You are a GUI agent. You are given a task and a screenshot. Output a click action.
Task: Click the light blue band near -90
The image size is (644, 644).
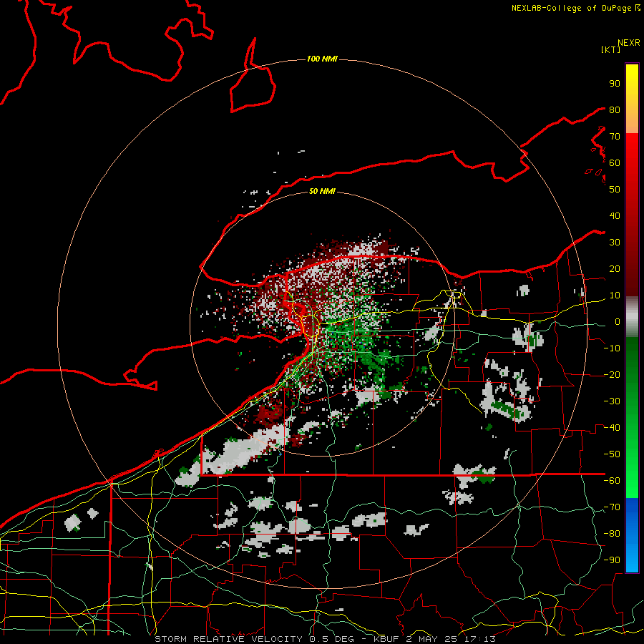click(632, 560)
